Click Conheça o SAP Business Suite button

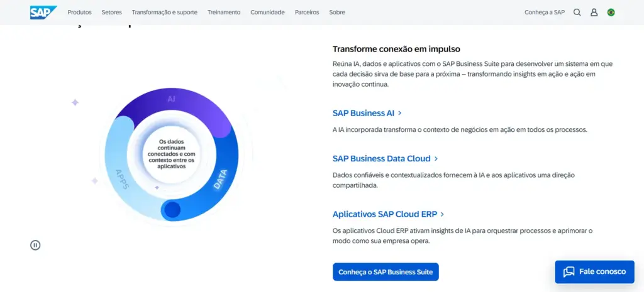click(x=386, y=272)
